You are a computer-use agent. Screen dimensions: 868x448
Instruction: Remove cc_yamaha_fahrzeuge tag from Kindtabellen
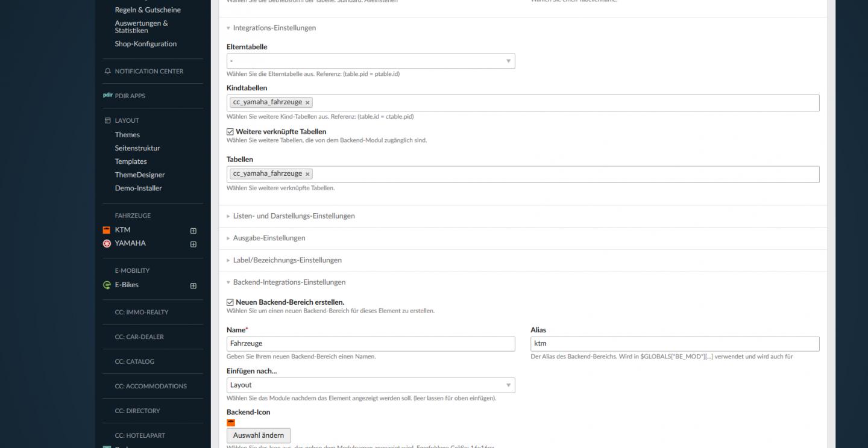[x=307, y=102]
